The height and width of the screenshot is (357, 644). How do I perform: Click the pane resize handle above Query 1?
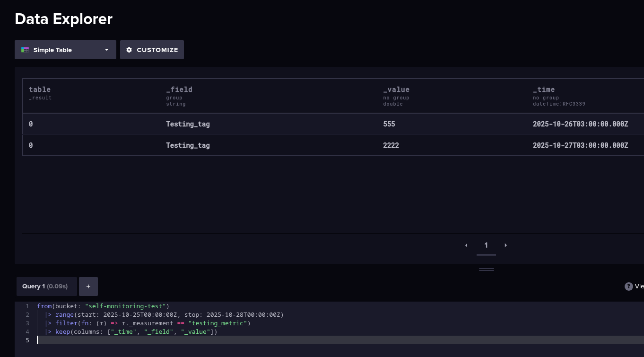(x=486, y=268)
